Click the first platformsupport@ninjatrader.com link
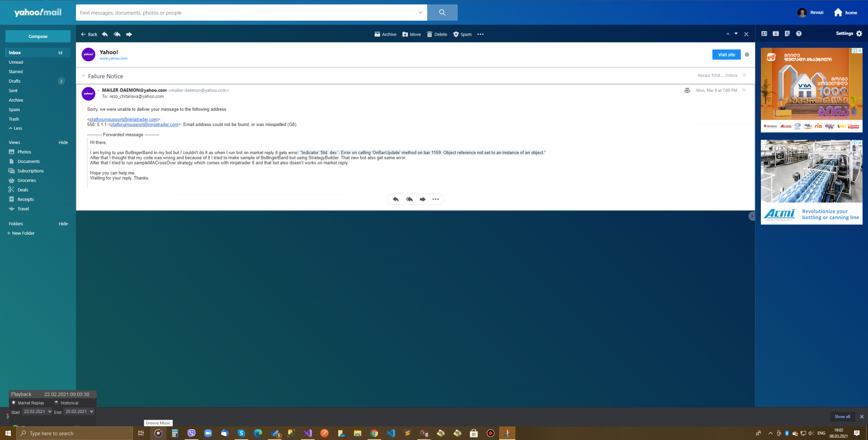The width and height of the screenshot is (868, 440). point(124,120)
